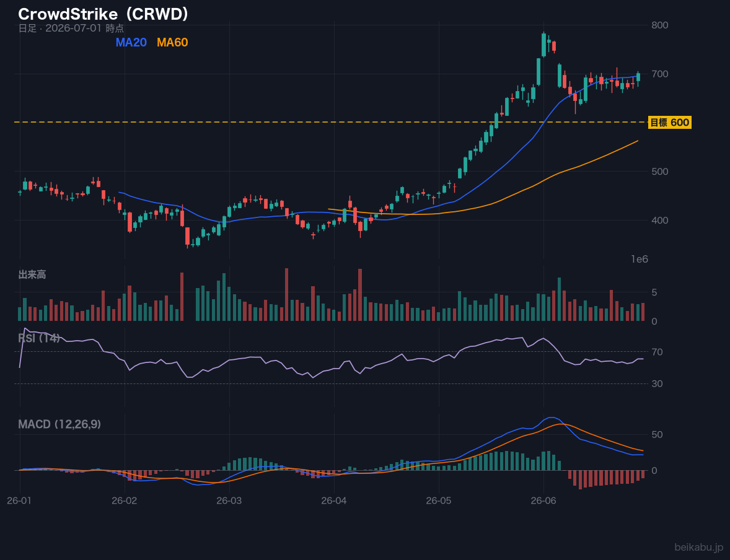This screenshot has height=560, width=730.
Task: Click the RSI (14) panel label
Action: (x=39, y=338)
